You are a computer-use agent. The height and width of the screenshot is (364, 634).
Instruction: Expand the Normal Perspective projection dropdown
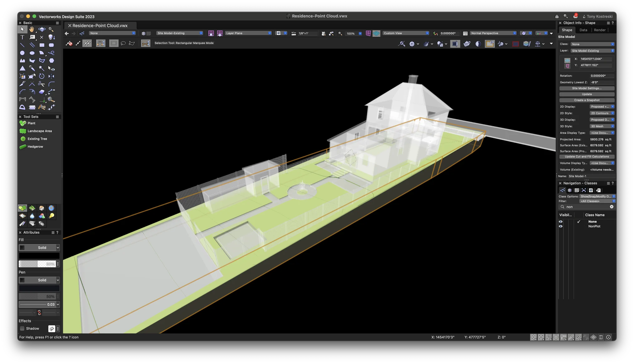[x=493, y=33]
